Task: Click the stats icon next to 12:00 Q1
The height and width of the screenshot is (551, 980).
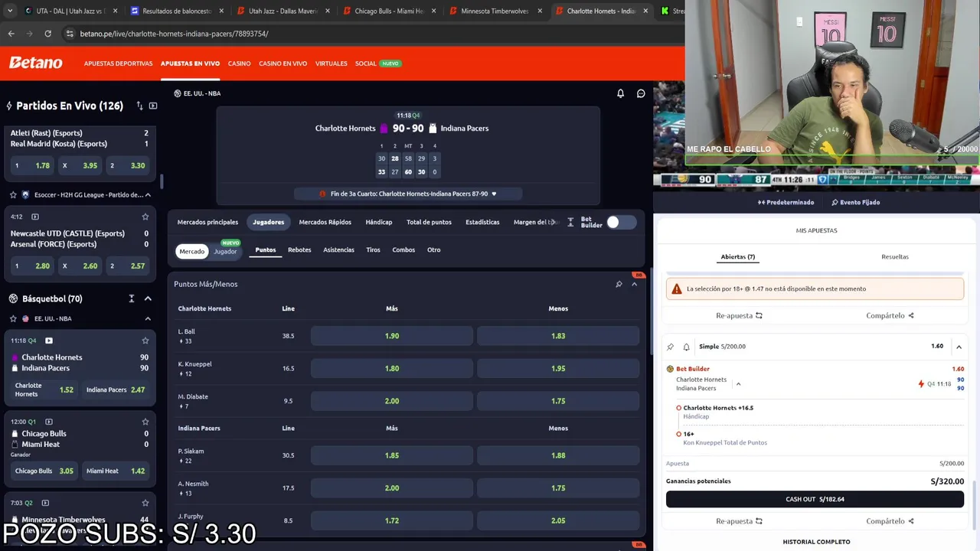Action: pyautogui.click(x=49, y=422)
